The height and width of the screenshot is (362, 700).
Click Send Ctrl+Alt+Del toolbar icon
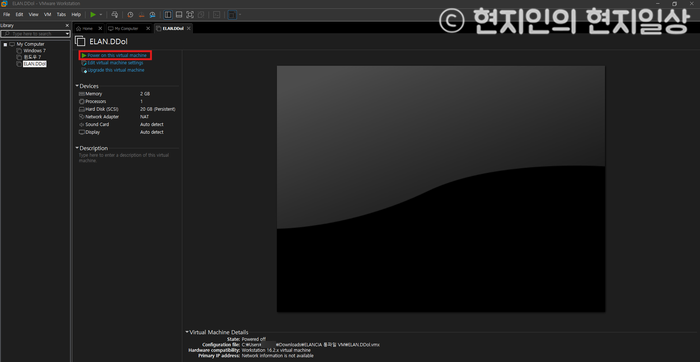pyautogui.click(x=114, y=15)
